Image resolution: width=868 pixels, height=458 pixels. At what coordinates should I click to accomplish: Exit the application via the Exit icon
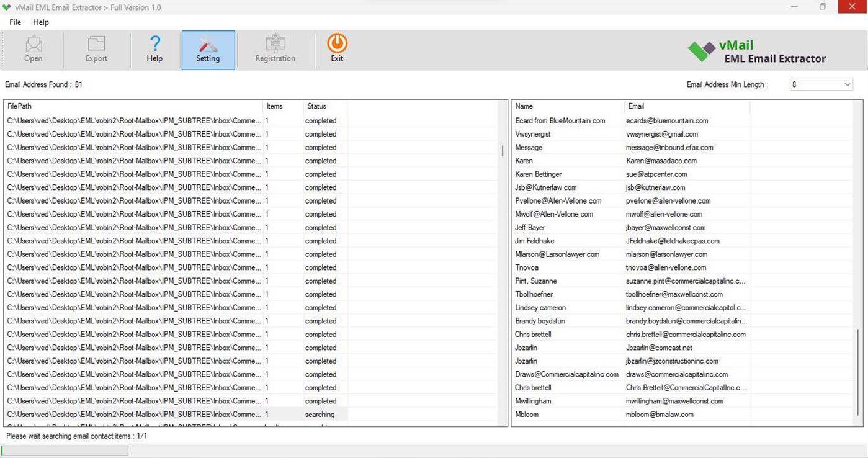point(336,48)
